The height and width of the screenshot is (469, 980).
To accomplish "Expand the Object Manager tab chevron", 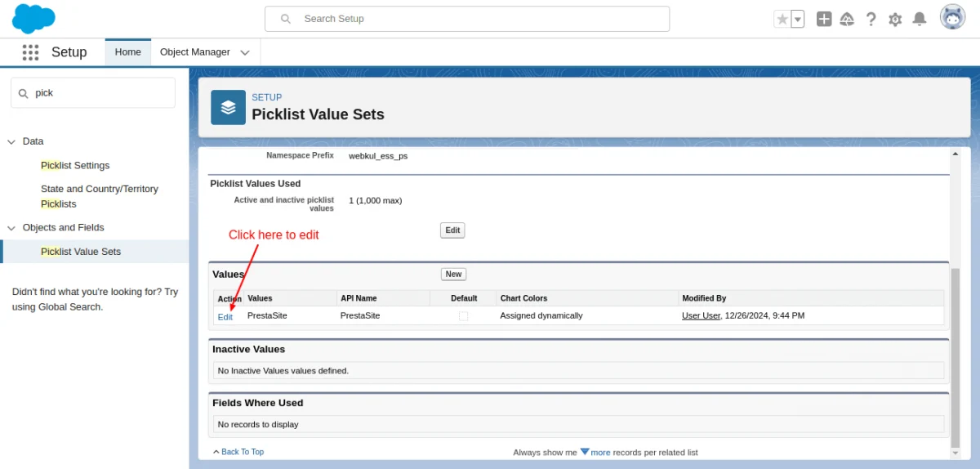I will [245, 52].
